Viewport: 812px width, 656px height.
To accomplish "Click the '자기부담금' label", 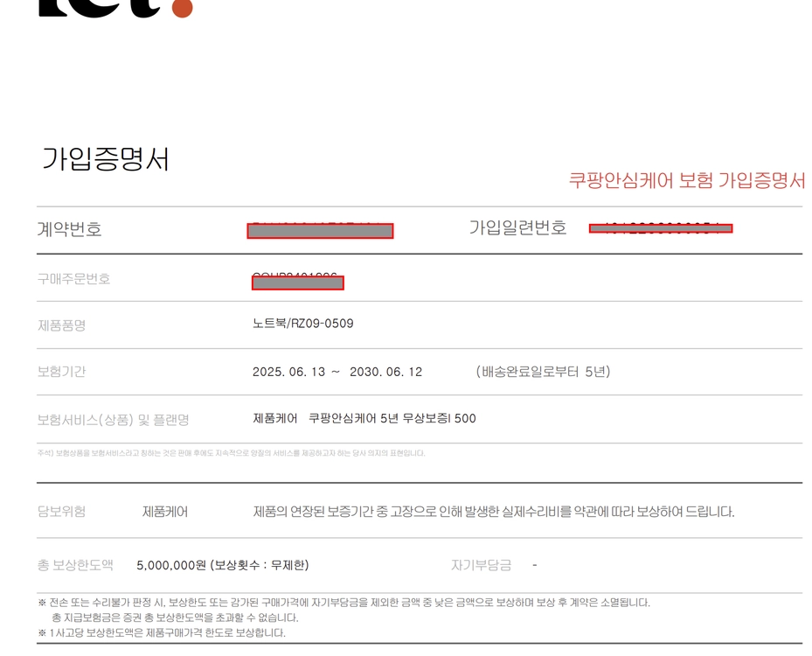I will tap(481, 565).
